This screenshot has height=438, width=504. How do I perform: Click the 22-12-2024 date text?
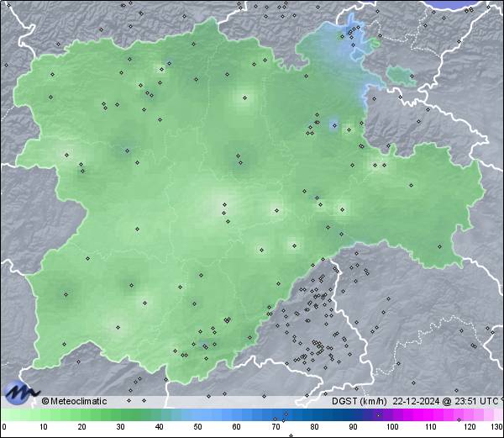(x=417, y=401)
